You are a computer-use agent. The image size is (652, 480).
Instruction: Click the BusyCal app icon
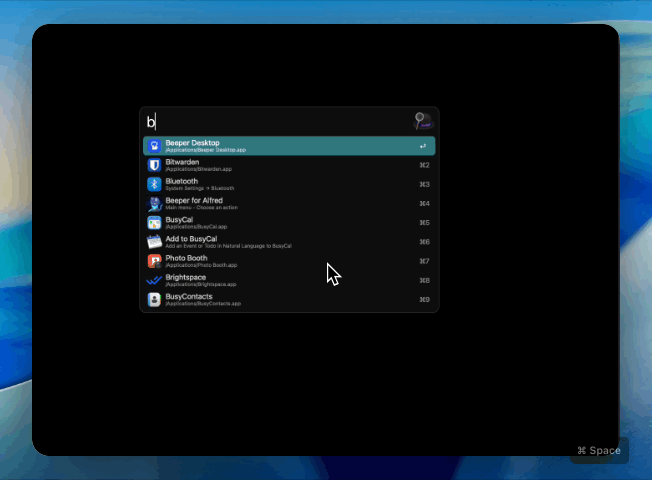154,223
